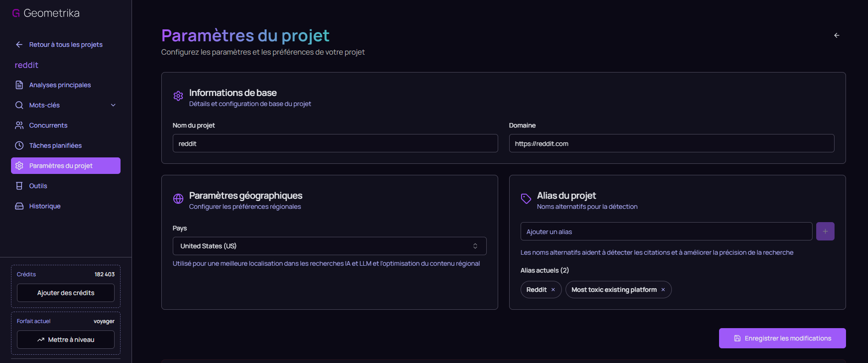Click the Ajouter un alias text field
The width and height of the screenshot is (868, 363).
tap(666, 231)
